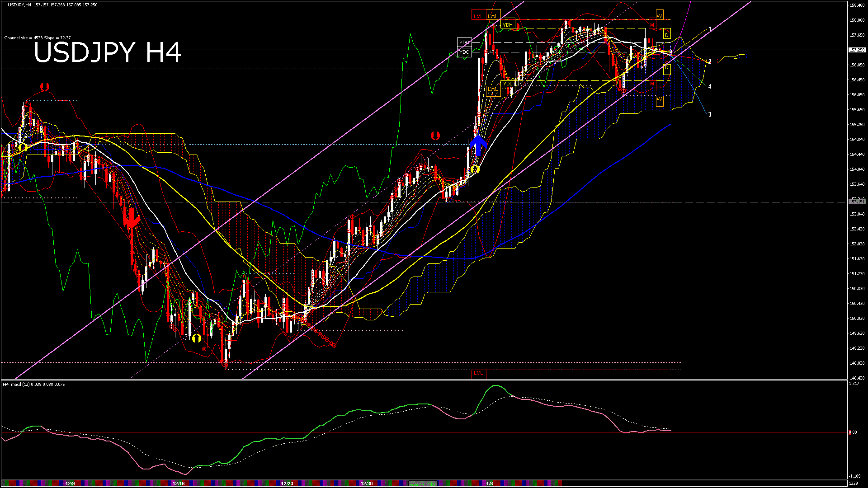
Task: Click the 12/16 date marker on timeline
Action: point(179,483)
